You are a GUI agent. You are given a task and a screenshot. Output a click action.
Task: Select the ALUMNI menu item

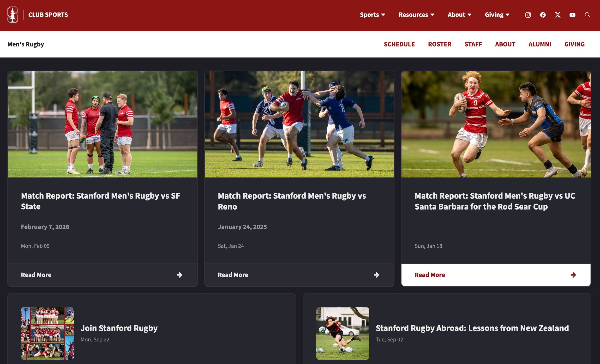pos(540,44)
